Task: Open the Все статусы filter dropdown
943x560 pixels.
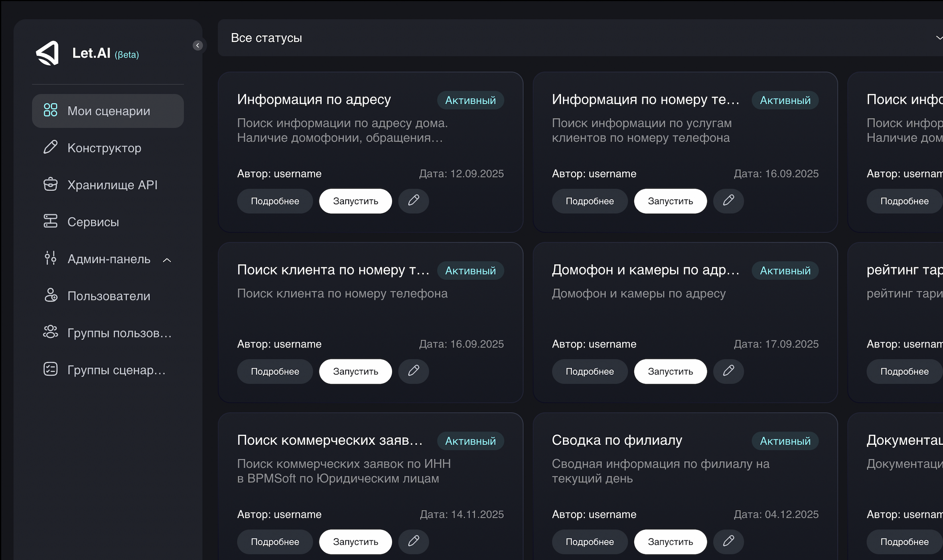Action: pos(580,38)
